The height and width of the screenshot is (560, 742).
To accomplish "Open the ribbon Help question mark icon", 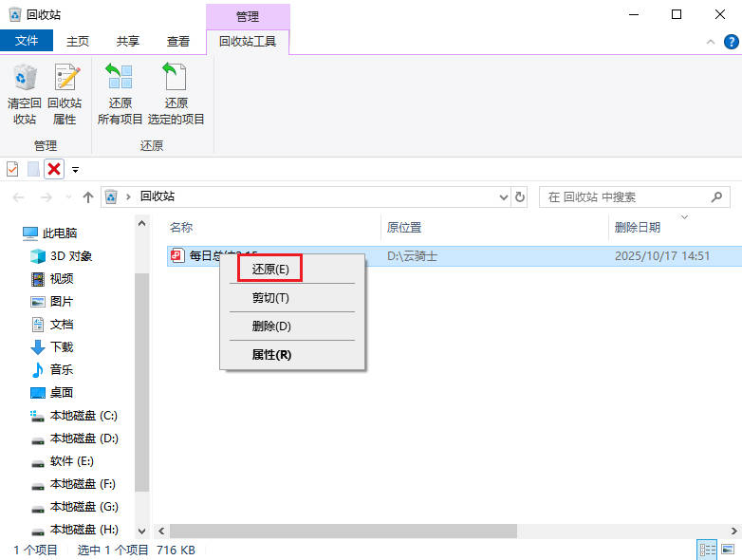I will [732, 42].
